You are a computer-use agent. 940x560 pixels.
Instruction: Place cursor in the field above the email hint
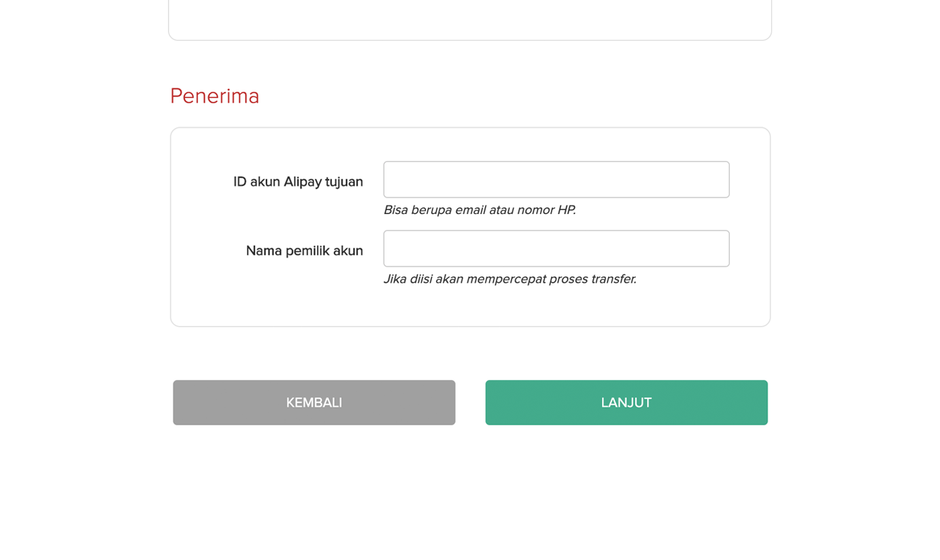556,179
